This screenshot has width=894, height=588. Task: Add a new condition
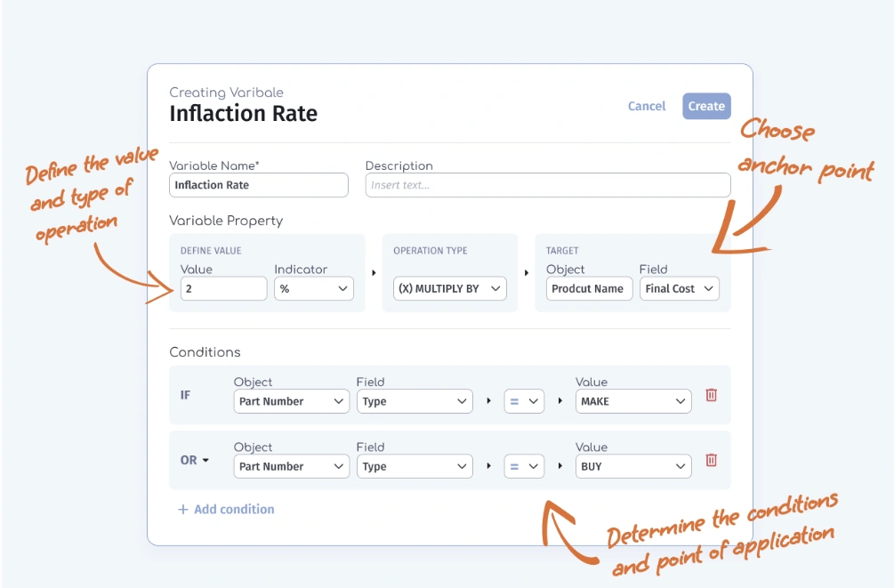coord(226,510)
